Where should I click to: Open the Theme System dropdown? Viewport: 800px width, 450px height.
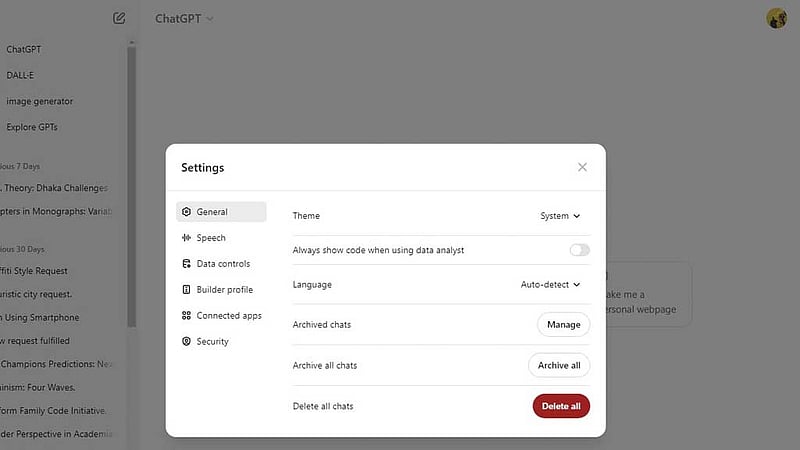[560, 216]
